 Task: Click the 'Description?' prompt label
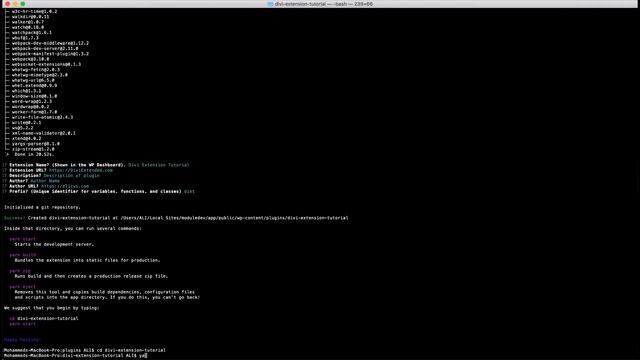[x=25, y=176]
